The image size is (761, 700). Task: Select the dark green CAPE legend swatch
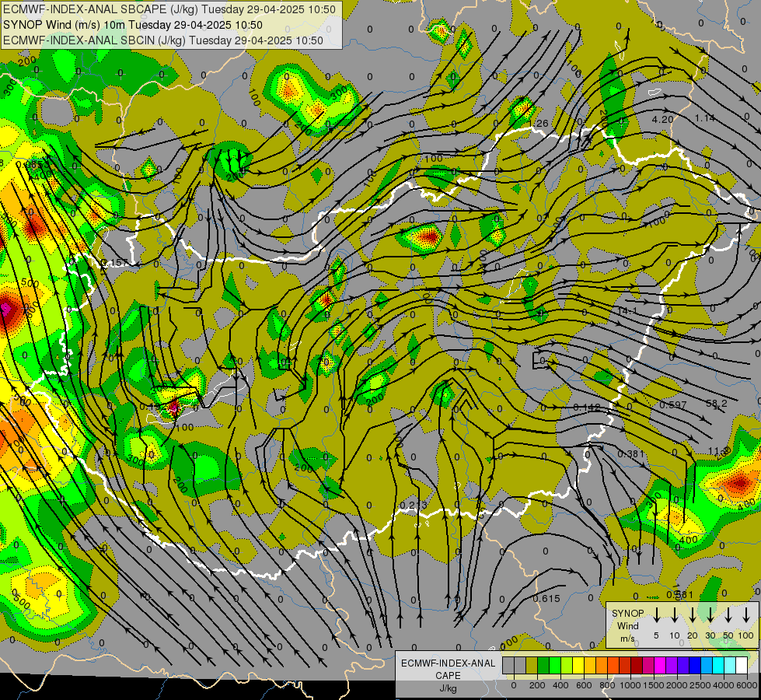(x=543, y=665)
